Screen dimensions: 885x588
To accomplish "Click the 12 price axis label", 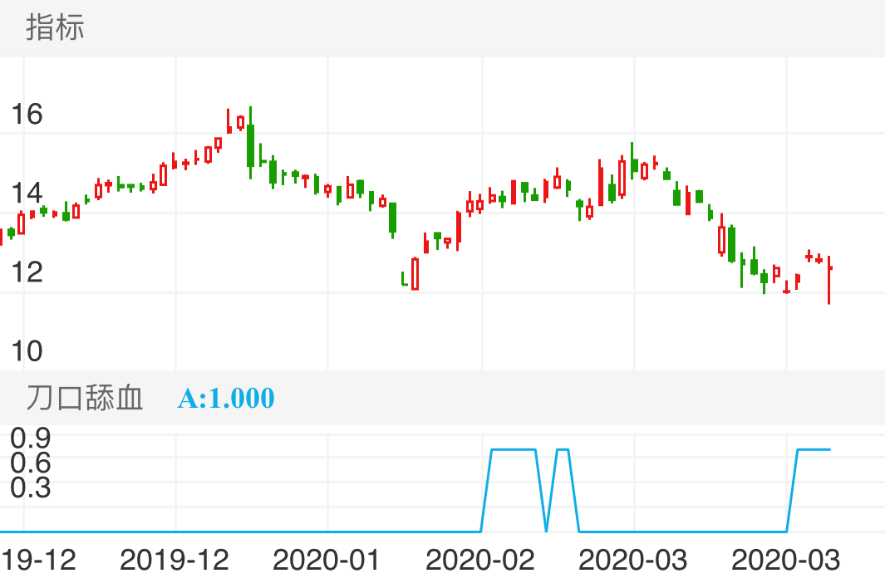I will 27,272.
